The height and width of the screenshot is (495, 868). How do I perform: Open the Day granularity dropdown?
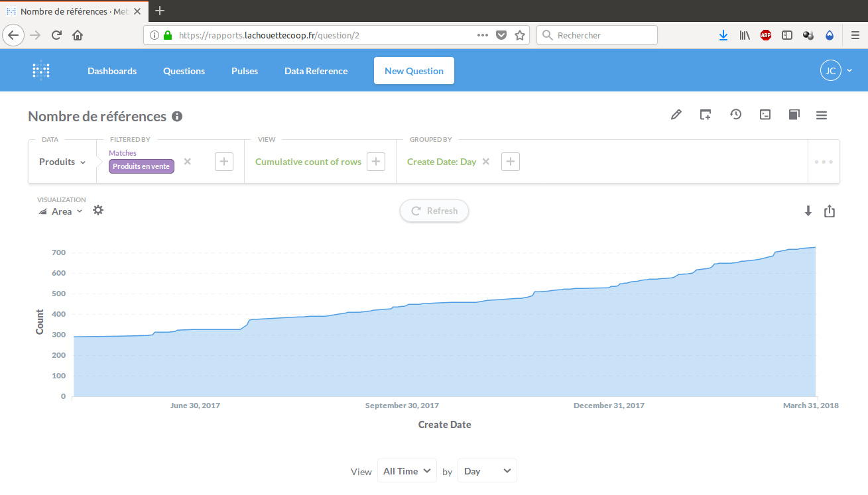[487, 471]
